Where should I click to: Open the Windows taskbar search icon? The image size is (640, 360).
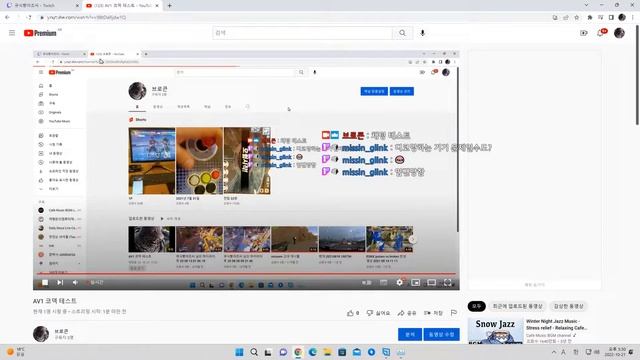[x=254, y=352]
